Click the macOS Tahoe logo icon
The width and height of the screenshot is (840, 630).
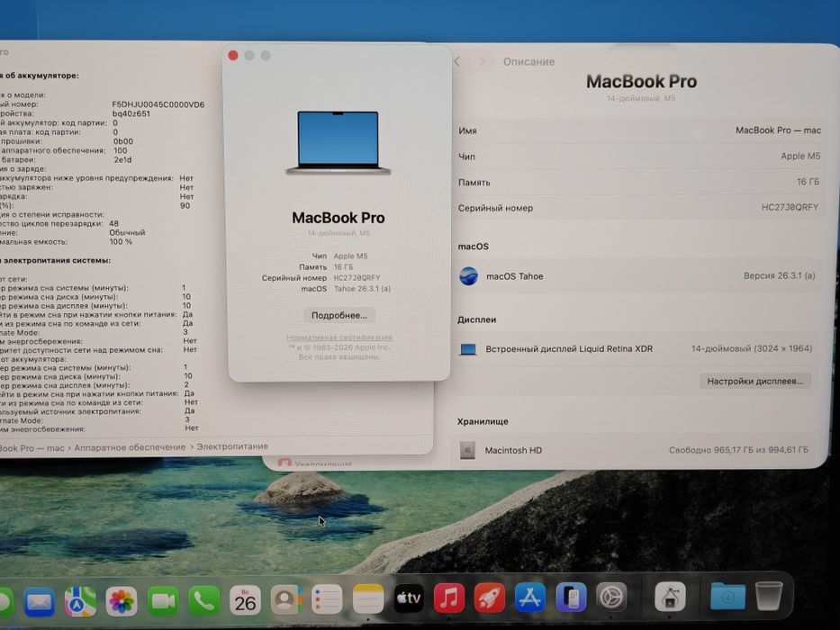point(469,276)
